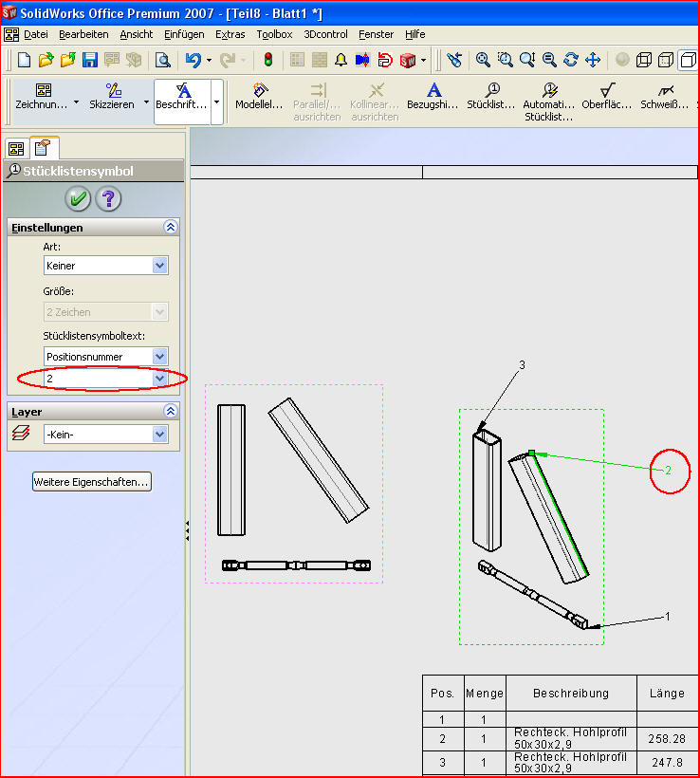The height and width of the screenshot is (778, 700).
Task: Insert a Bezugshinweis note
Action: pos(433,97)
